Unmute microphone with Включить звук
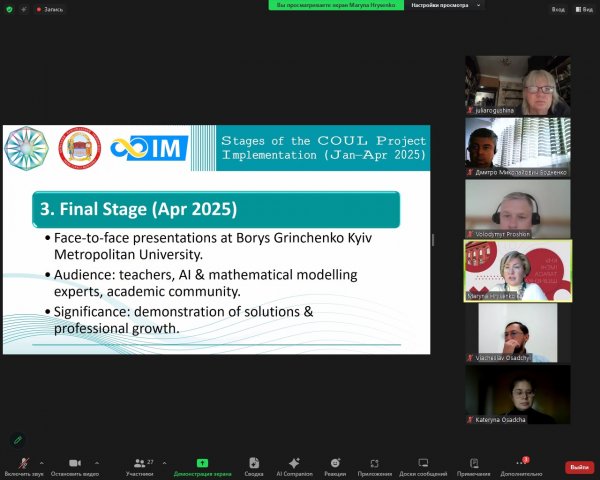 click(22, 463)
